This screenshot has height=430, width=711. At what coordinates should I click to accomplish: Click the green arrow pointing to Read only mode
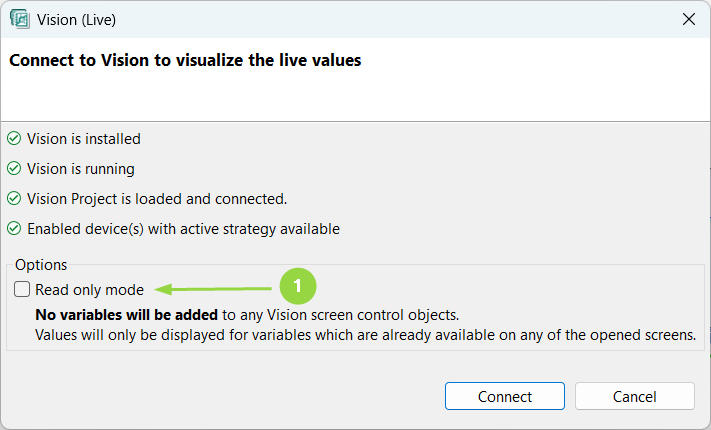point(215,289)
